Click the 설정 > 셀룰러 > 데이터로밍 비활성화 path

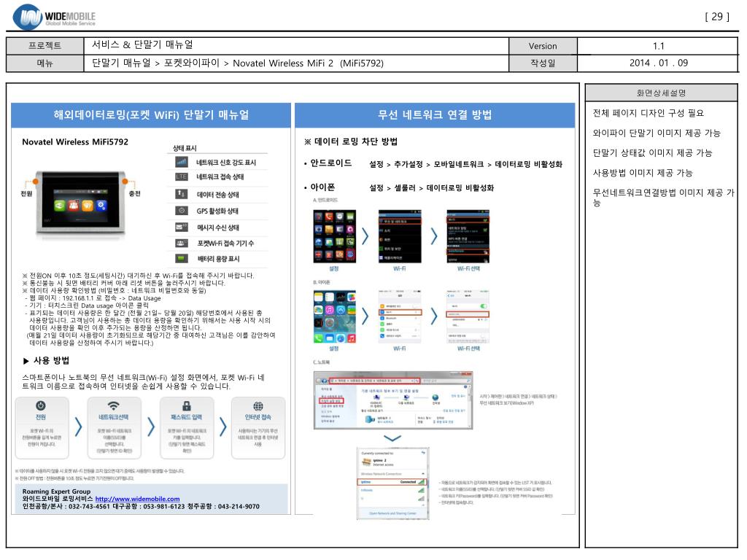pyautogui.click(x=432, y=187)
